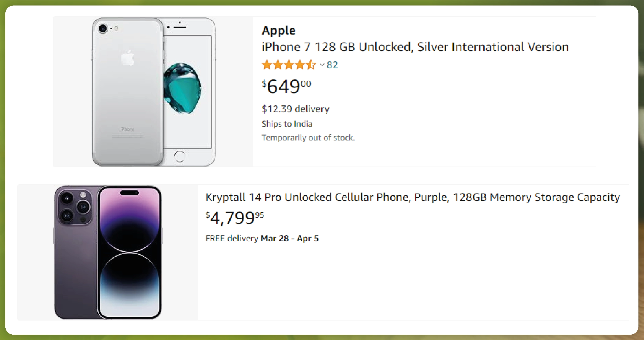Click the iPhone 7 home button circle
The image size is (644, 340).
coord(180,156)
